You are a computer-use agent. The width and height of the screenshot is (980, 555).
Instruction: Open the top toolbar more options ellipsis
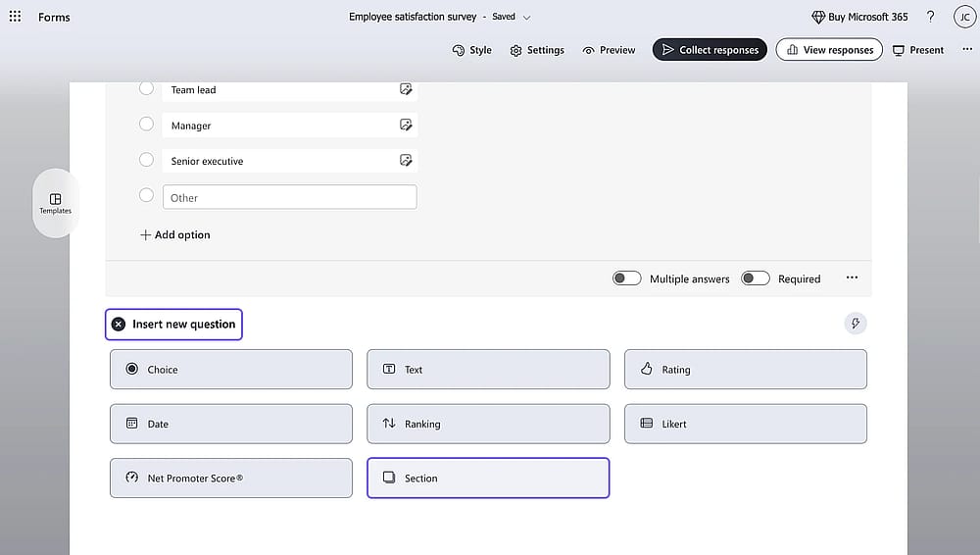[x=967, y=49]
